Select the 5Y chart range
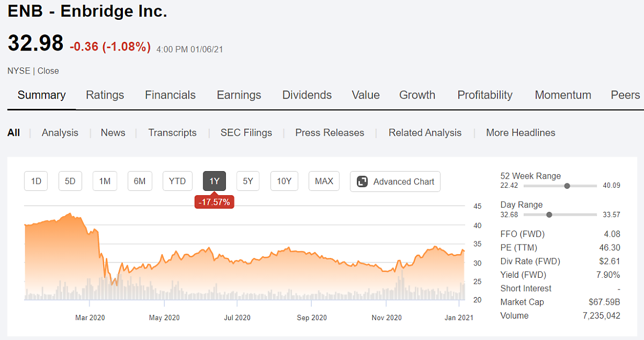Screen dimensions: 644x340 [x=248, y=181]
